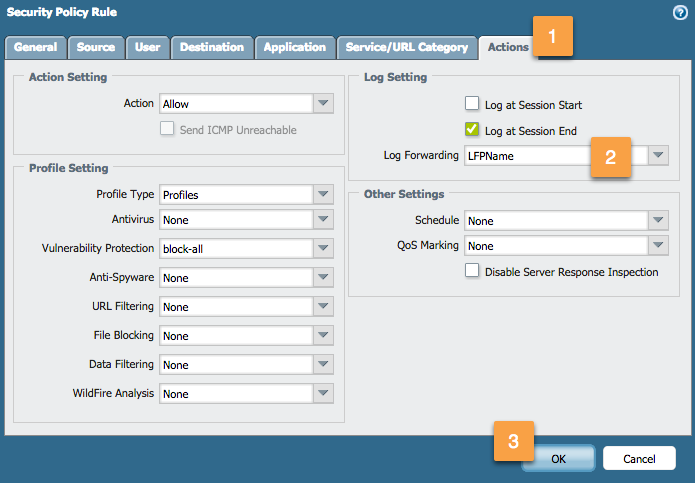This screenshot has height=483, width=695.
Task: Open the Service/URL Category tab
Action: 406,47
